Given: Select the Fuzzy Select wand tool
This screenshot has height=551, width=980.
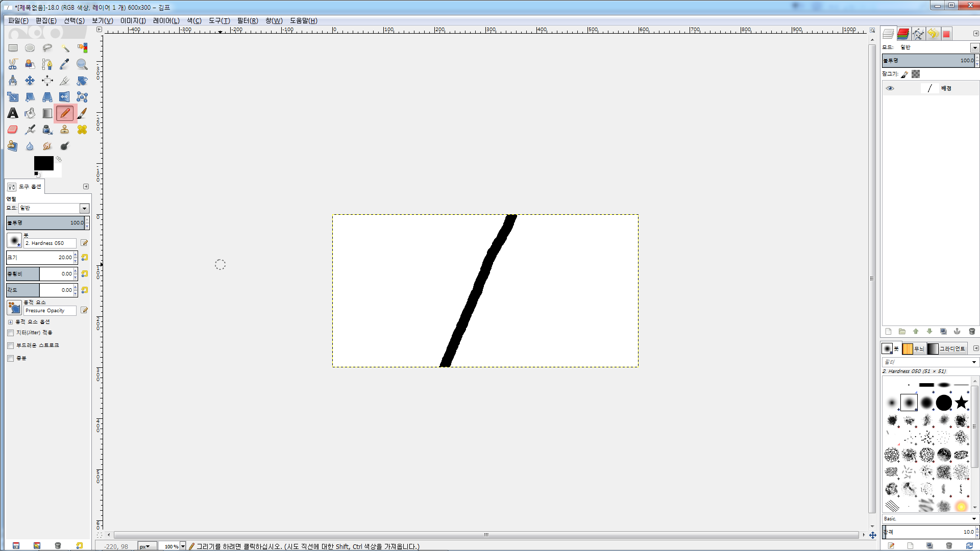Looking at the screenshot, I should click(65, 48).
